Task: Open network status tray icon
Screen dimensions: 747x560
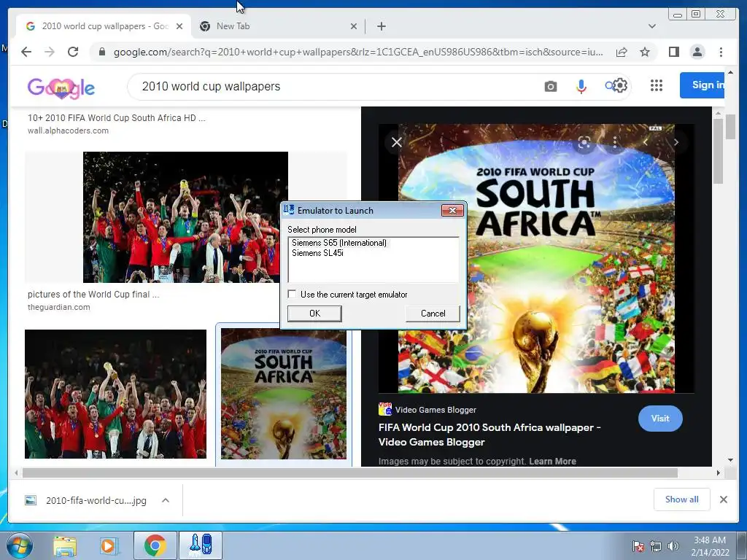Action: pos(656,546)
